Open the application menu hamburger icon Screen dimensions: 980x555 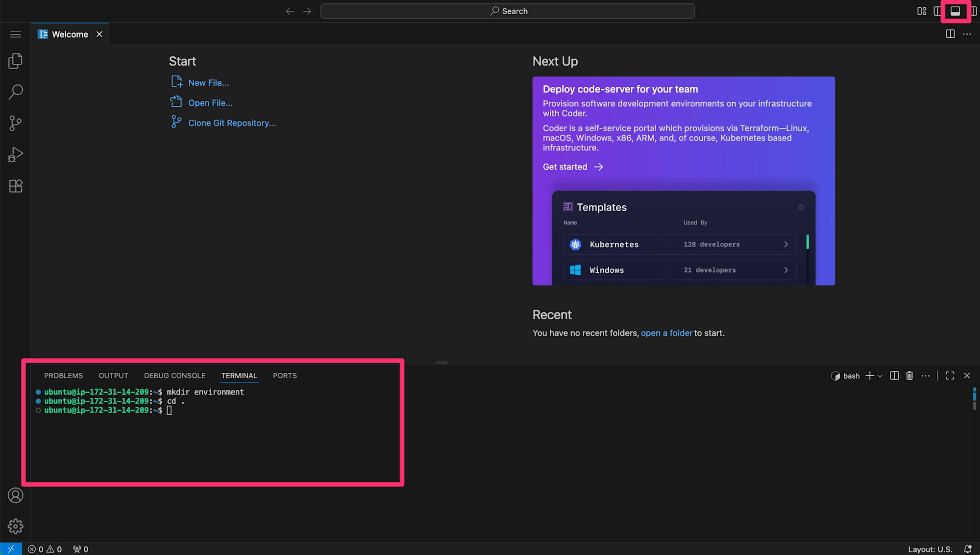click(x=15, y=34)
